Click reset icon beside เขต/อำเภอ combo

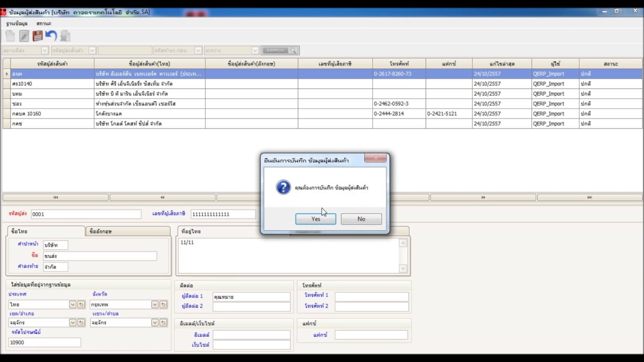pos(81,323)
